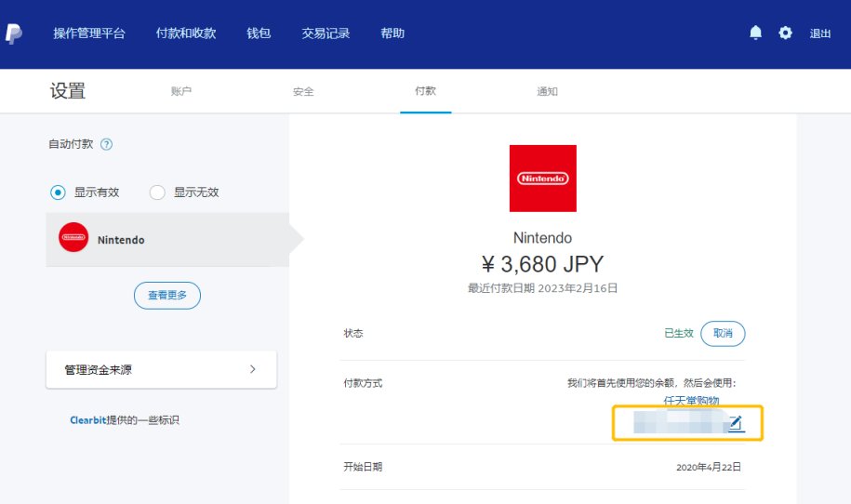The width and height of the screenshot is (851, 504).
Task: Open the 操作管理平台 menu
Action: pos(89,33)
